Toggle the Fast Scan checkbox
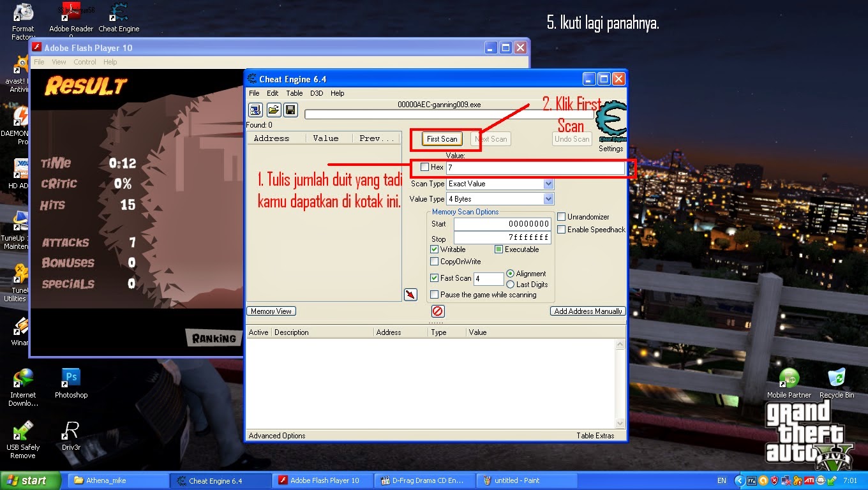Screen dimensions: 868x490 coord(435,278)
